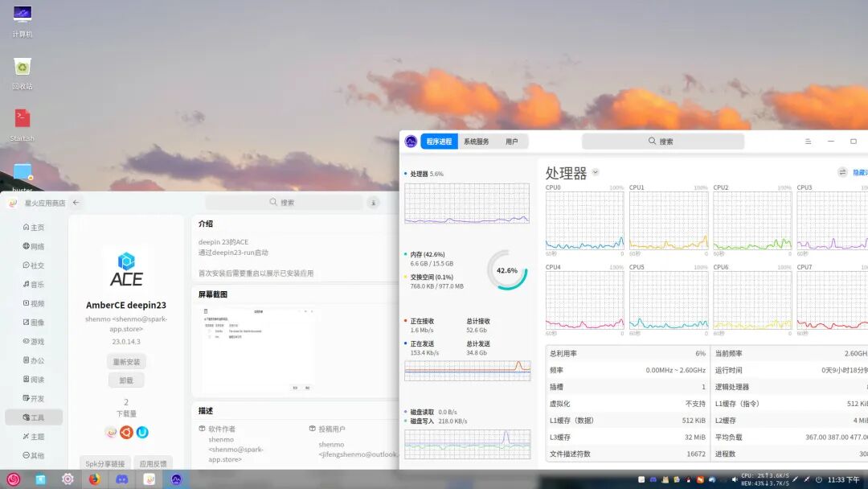
Task: Select the 内存 (42.6%) memory entry
Action: coord(432,259)
